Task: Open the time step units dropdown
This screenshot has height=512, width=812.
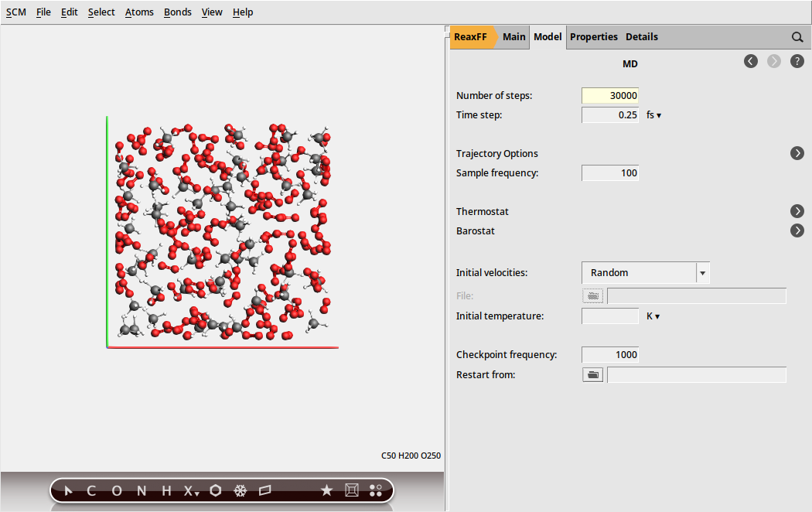Action: point(653,114)
